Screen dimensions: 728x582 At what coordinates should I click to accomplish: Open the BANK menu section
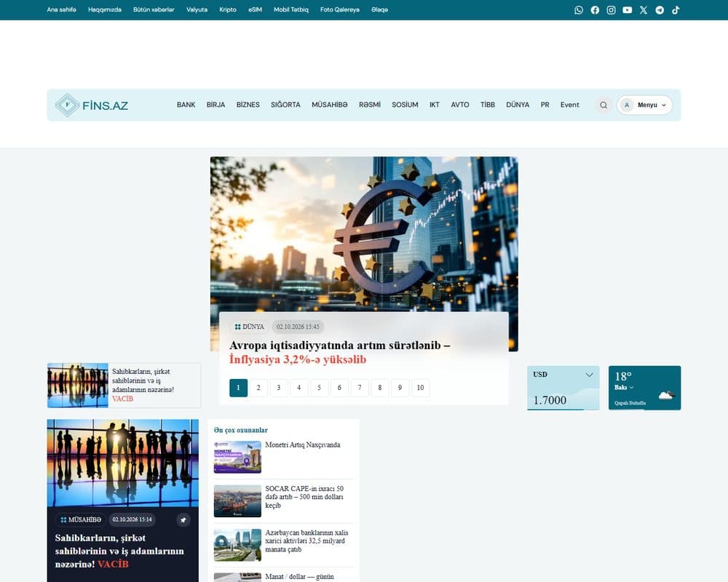pos(186,105)
